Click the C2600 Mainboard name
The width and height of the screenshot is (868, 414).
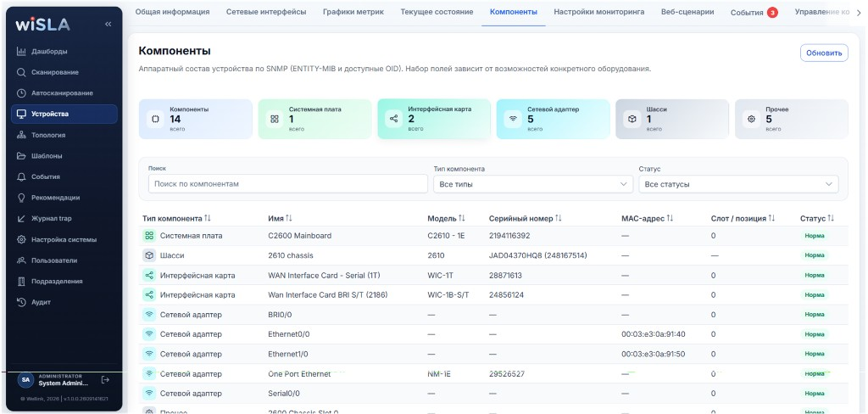(x=299, y=236)
